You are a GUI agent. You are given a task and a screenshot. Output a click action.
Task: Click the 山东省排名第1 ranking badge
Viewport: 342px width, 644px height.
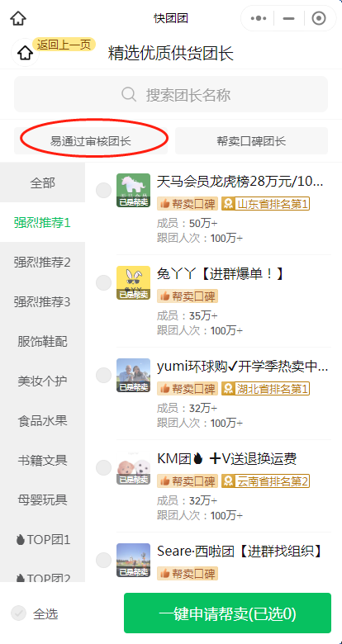pyautogui.click(x=265, y=204)
